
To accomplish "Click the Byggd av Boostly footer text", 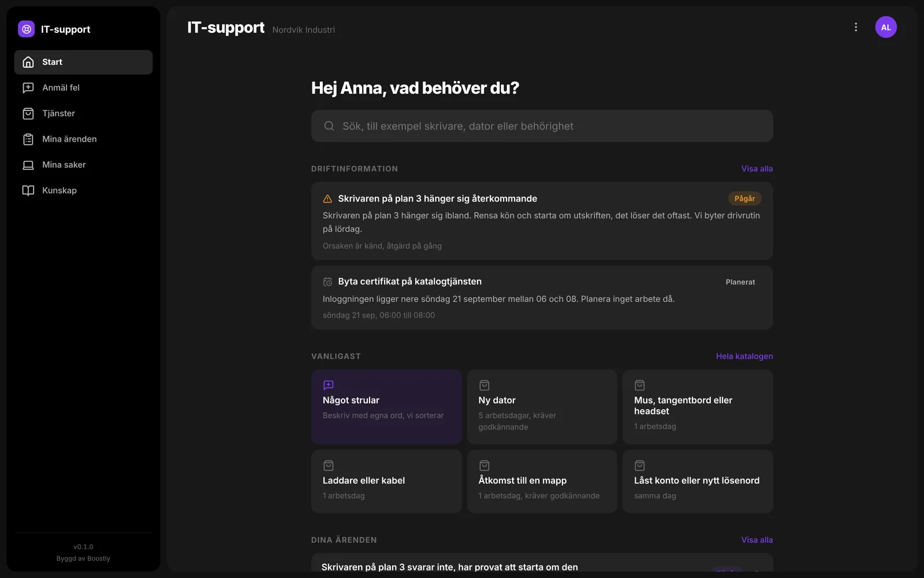I will 83,558.
